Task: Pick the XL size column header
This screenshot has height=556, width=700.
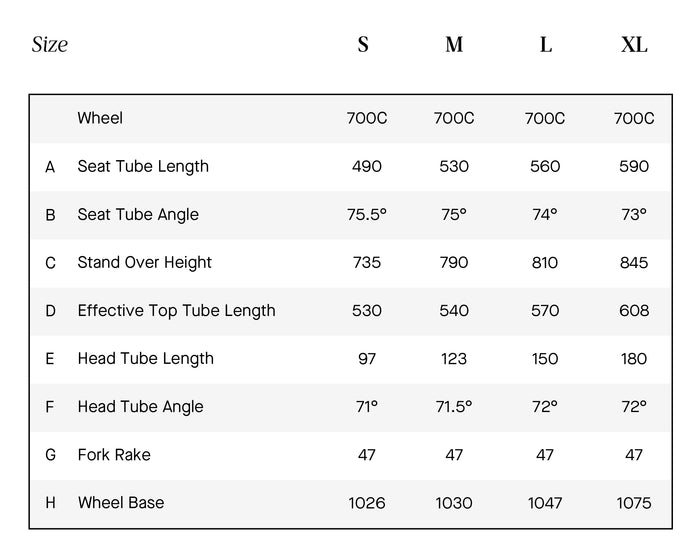Action: pos(634,45)
